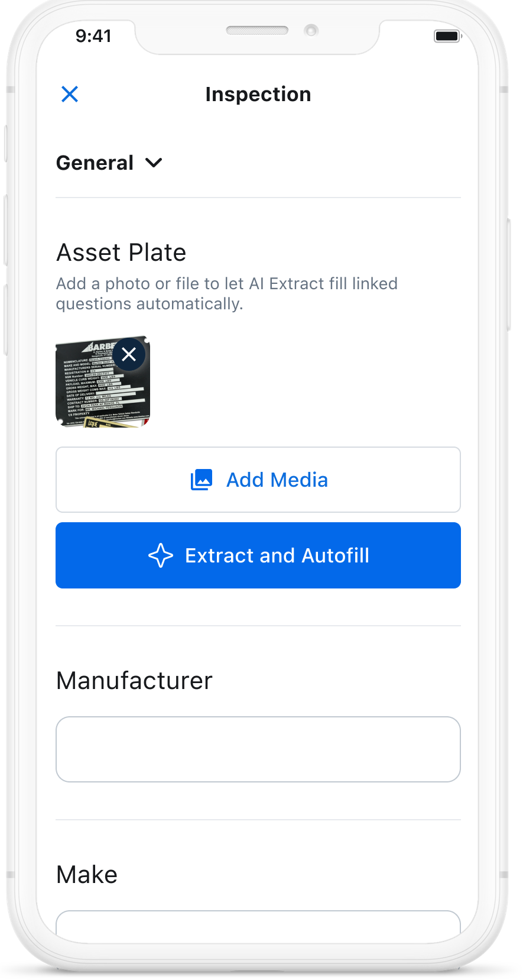Tap the 9:41 clock in status bar
The width and height of the screenshot is (523, 980).
(93, 36)
